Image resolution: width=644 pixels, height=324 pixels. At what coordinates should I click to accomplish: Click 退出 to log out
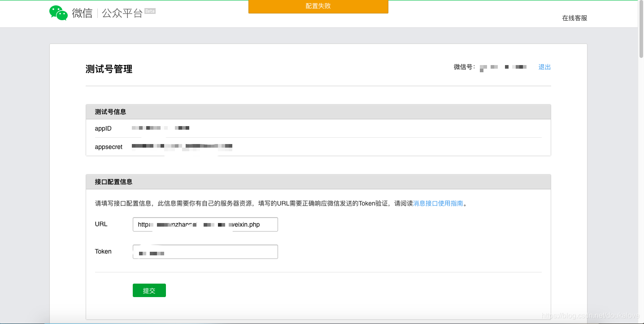[x=544, y=67]
